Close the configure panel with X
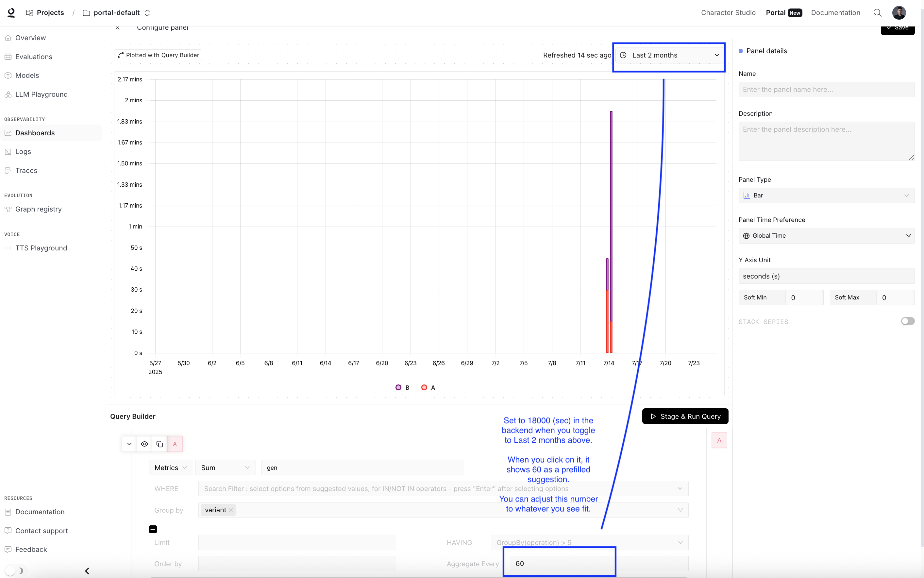This screenshot has height=578, width=924. pos(117,27)
